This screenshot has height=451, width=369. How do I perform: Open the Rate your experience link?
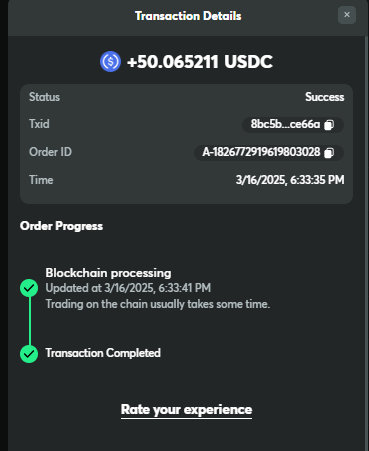click(x=186, y=410)
